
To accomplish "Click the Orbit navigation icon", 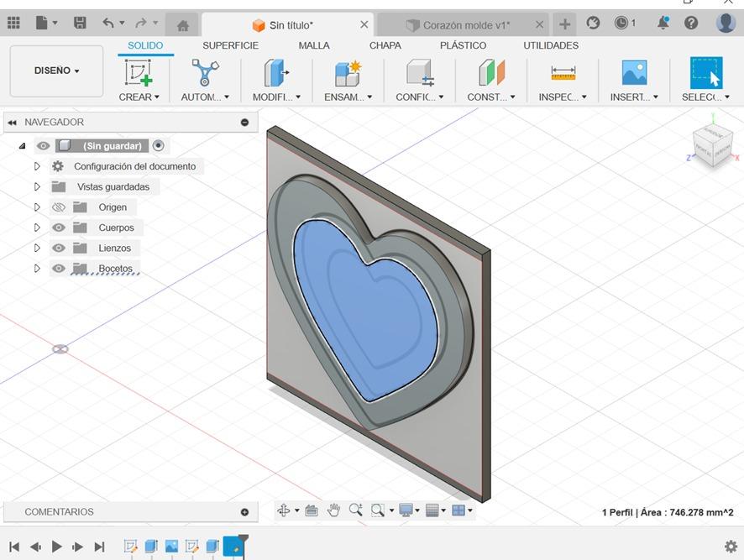I will coord(284,510).
